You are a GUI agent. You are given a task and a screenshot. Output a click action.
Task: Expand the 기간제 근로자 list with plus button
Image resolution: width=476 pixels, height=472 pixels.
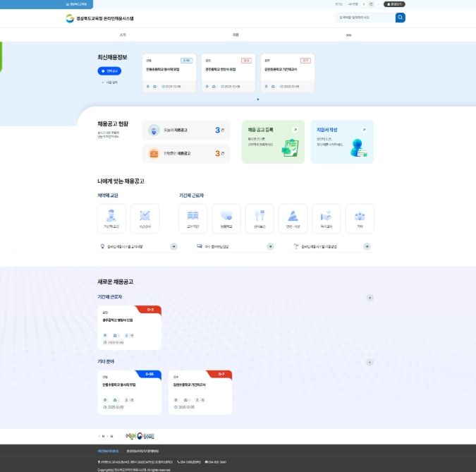coord(370,298)
